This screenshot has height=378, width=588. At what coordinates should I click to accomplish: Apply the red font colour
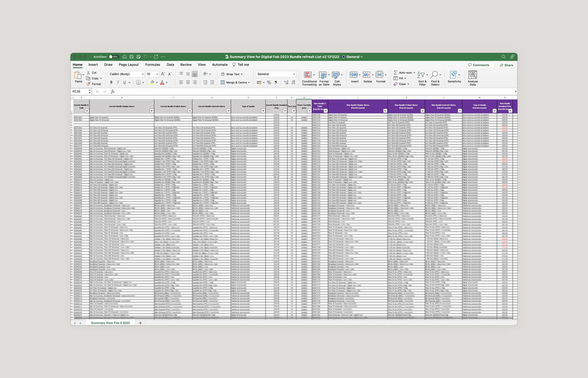(x=162, y=82)
